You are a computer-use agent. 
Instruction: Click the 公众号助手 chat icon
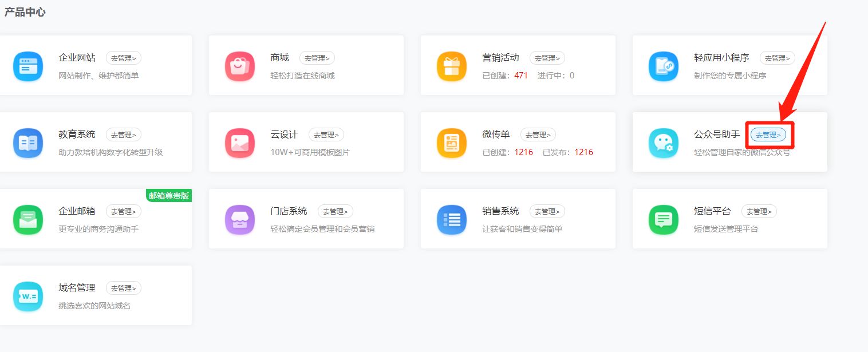click(x=664, y=143)
